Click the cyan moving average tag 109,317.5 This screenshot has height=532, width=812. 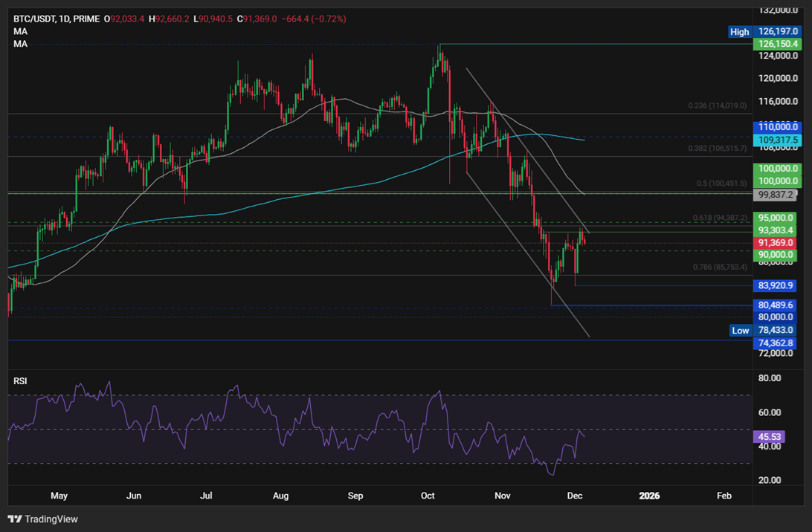[776, 140]
